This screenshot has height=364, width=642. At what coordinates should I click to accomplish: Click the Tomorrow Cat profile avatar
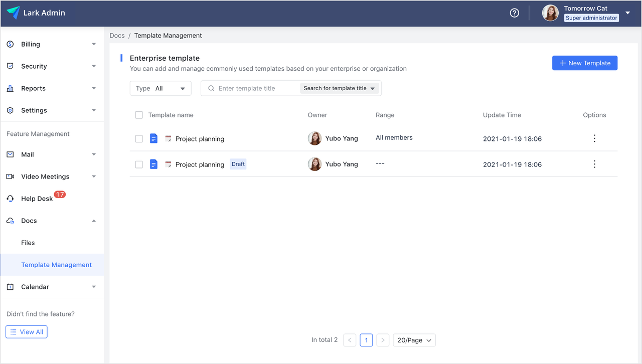tap(550, 13)
